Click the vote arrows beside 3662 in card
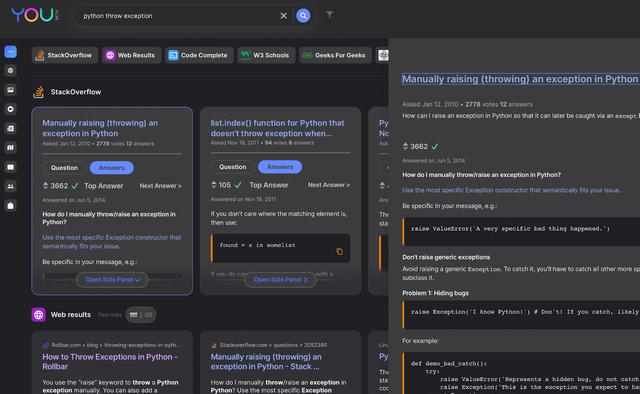Image resolution: width=640 pixels, height=394 pixels. tap(45, 186)
